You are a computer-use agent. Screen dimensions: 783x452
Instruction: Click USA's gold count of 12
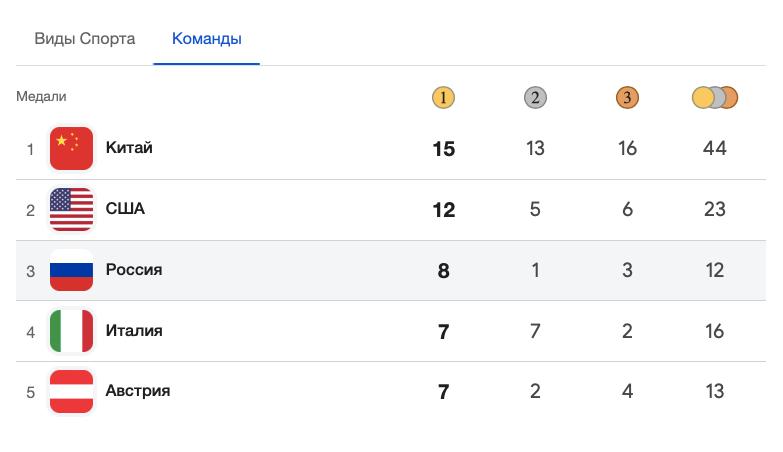(444, 210)
